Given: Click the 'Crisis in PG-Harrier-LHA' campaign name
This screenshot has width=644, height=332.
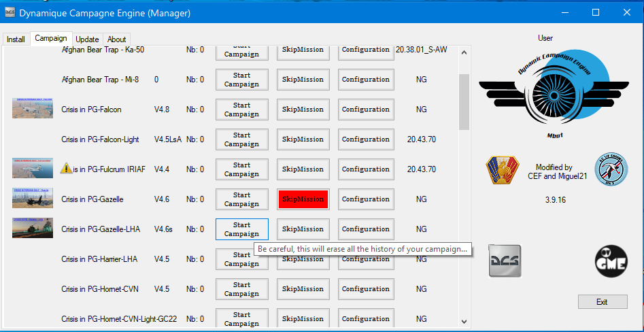Looking at the screenshot, I should click(x=99, y=259).
